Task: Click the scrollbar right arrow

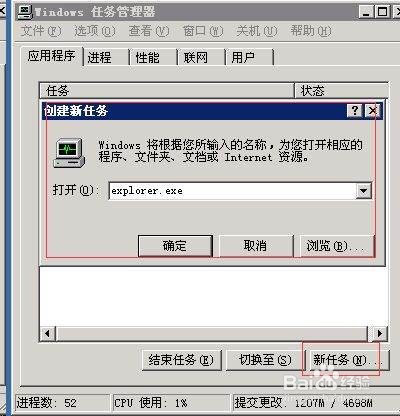Action: pos(380,333)
